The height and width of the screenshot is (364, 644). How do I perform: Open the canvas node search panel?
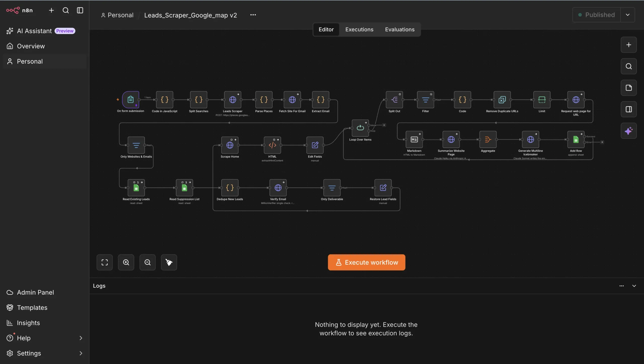[629, 66]
